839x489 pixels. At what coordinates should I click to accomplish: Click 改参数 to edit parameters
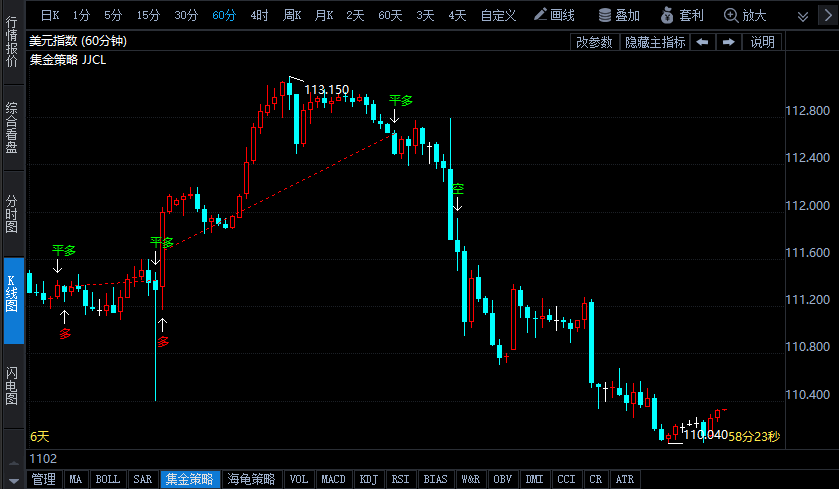tap(594, 42)
